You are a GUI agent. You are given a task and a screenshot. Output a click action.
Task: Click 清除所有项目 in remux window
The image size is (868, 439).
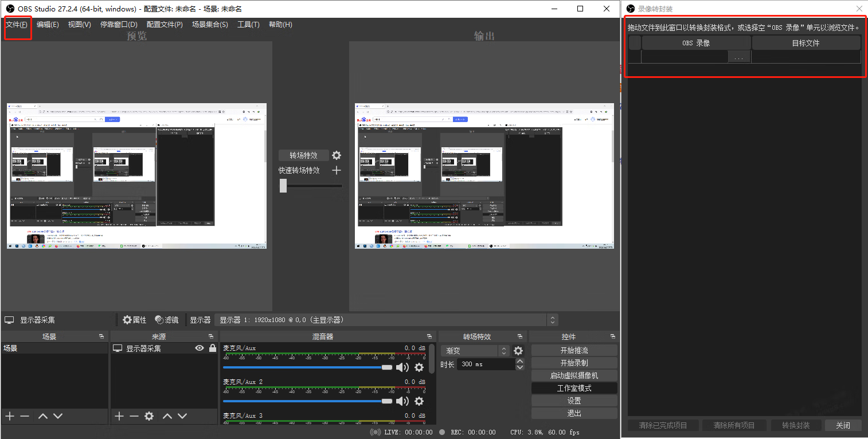coord(734,425)
